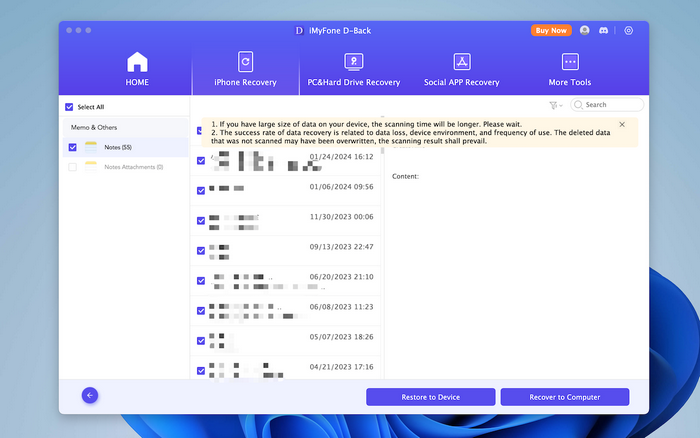Uncheck the note dated 01/24/2024 16:12
Viewport: 700px width, 438px height.
click(201, 160)
